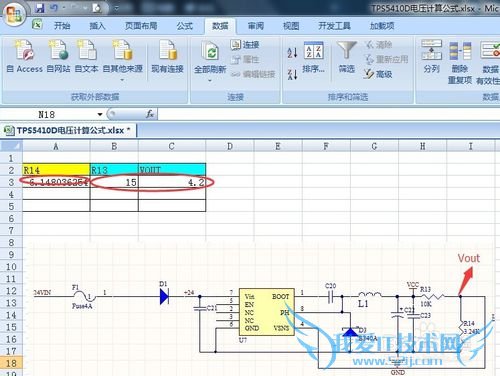Click the fx insert function button
500x376 pixels.
(150, 114)
